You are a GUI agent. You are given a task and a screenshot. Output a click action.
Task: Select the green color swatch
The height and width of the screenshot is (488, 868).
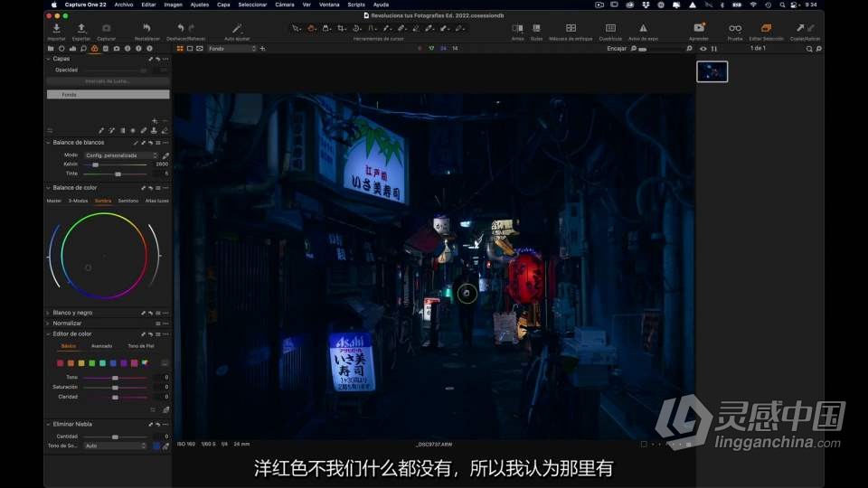[92, 363]
